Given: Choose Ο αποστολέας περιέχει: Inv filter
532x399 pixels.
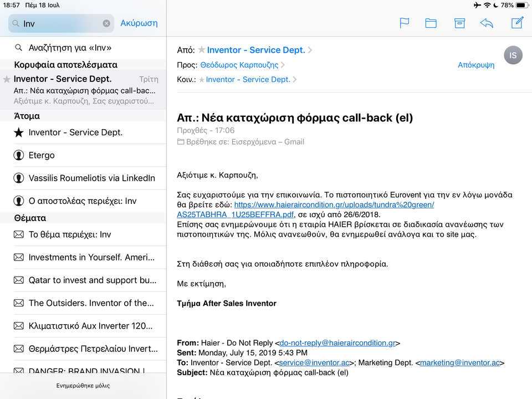Looking at the screenshot, I should tap(83, 201).
